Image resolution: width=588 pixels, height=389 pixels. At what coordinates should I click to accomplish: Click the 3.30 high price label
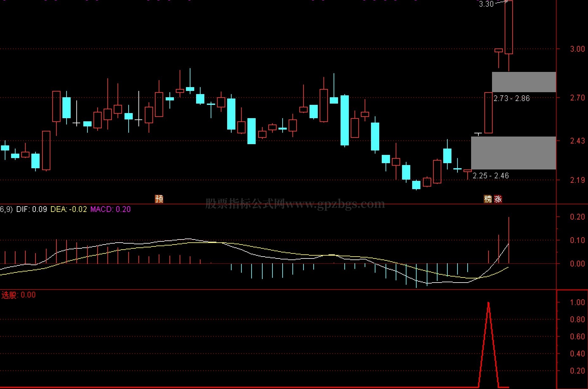pyautogui.click(x=486, y=4)
